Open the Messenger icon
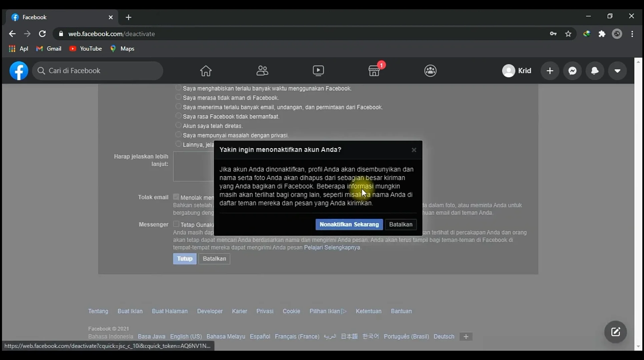The width and height of the screenshot is (644, 360). (572, 71)
